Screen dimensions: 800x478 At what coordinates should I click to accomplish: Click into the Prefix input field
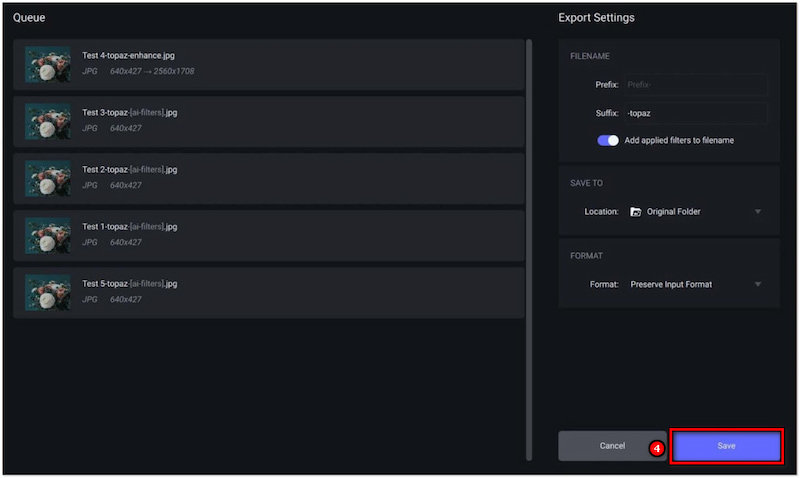695,85
